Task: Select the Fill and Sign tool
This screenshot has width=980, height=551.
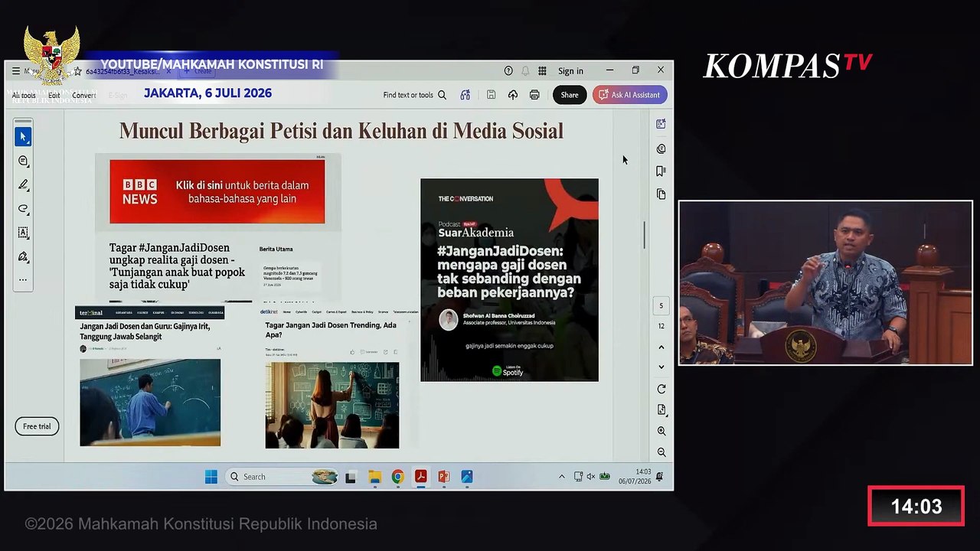Action: (x=23, y=256)
